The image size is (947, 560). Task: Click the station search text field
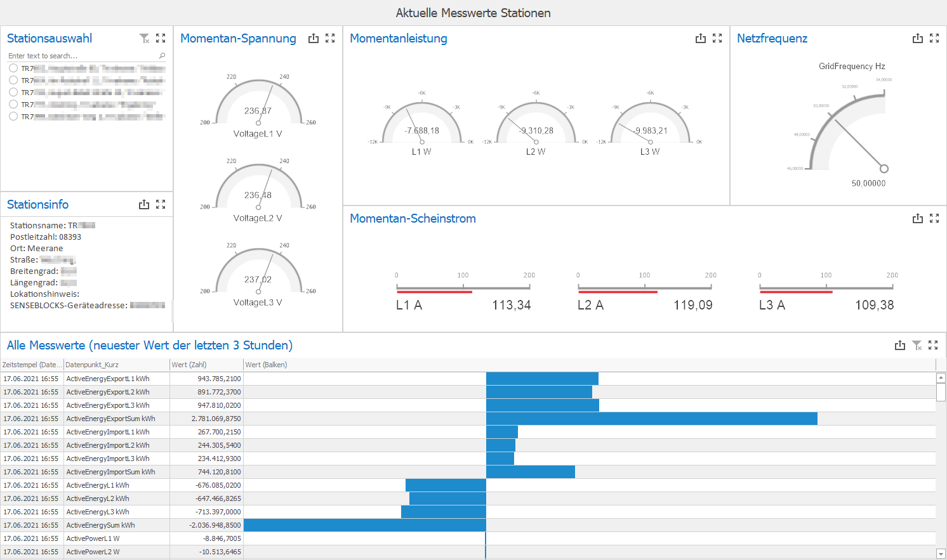coord(83,56)
